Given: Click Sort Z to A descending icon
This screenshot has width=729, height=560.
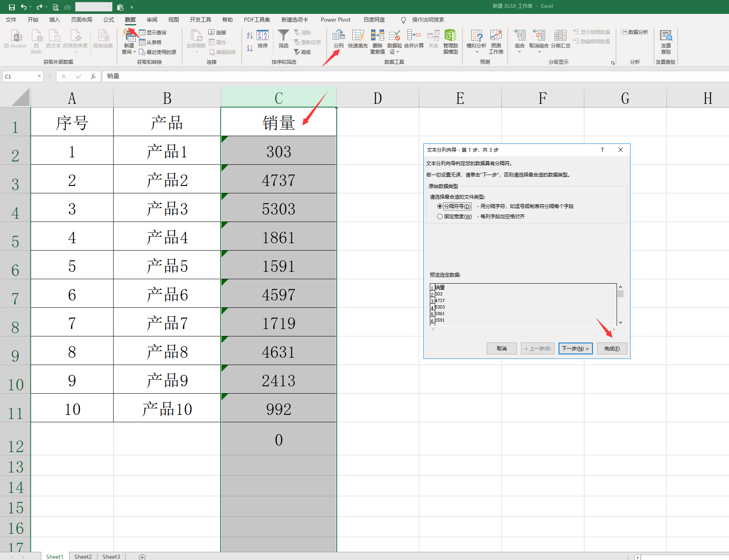Looking at the screenshot, I should click(x=250, y=48).
